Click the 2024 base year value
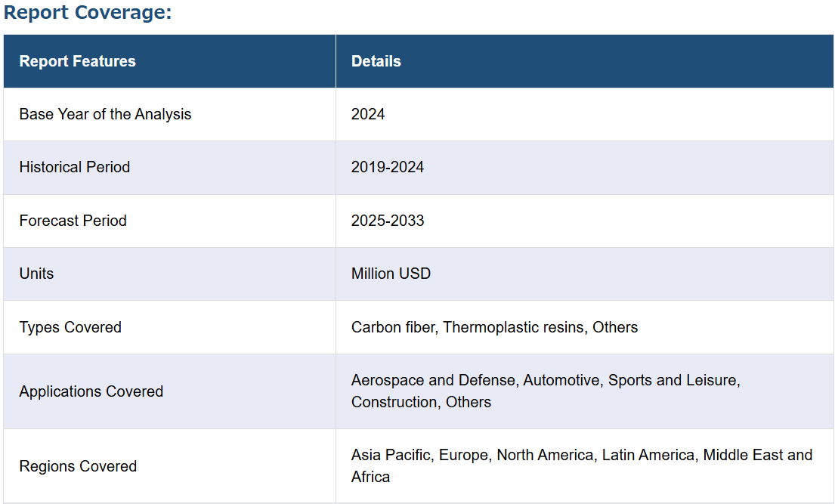The height and width of the screenshot is (504, 835). 368,114
